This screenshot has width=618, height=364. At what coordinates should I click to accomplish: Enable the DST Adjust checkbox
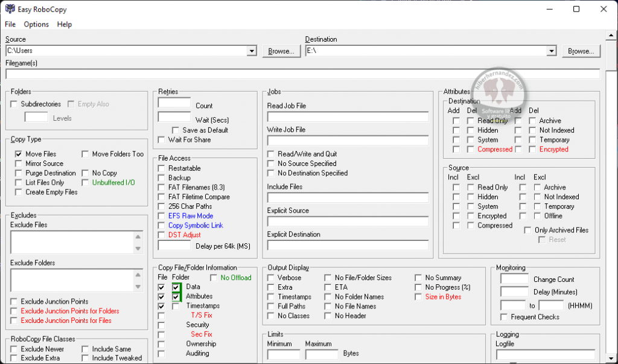[161, 235]
